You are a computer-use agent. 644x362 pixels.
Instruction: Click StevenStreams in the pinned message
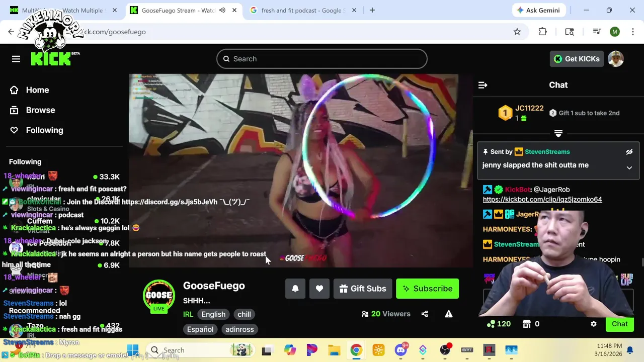(x=547, y=152)
